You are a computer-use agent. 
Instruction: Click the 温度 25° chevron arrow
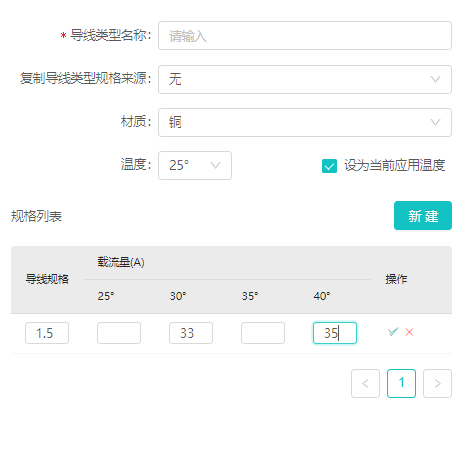(215, 165)
